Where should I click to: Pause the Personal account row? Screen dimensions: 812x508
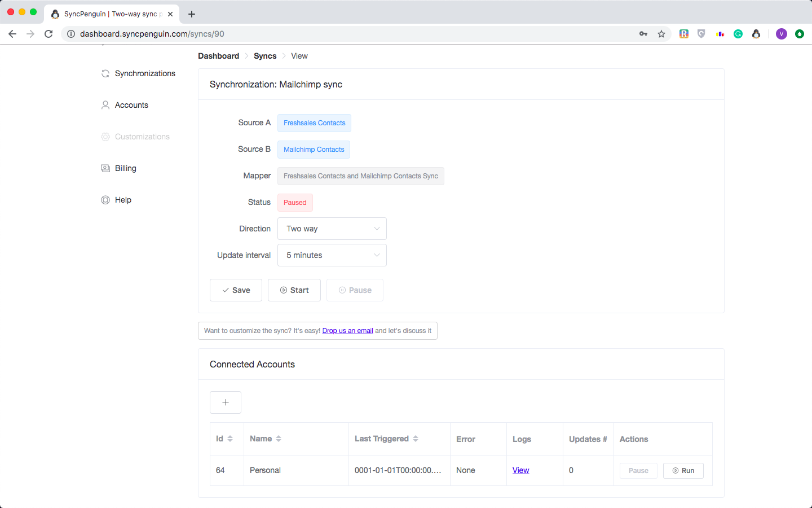638,471
